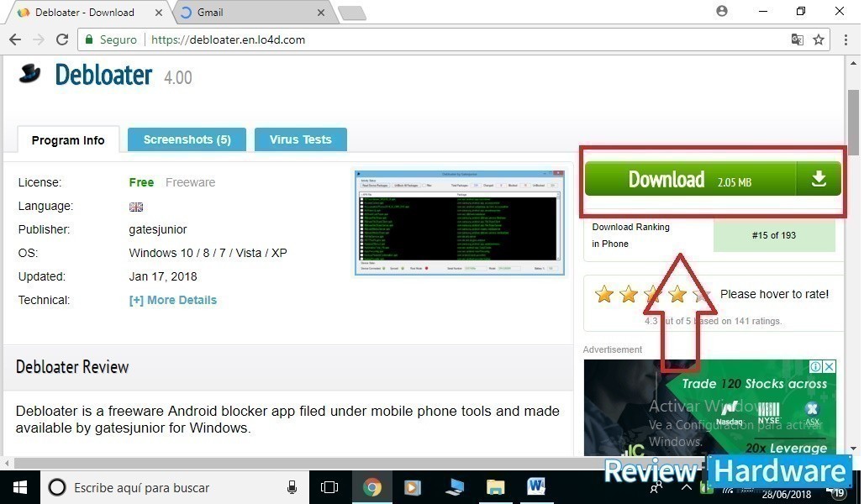Screen dimensions: 864x504
Task: Close the advertisement with the X icon
Action: [830, 366]
